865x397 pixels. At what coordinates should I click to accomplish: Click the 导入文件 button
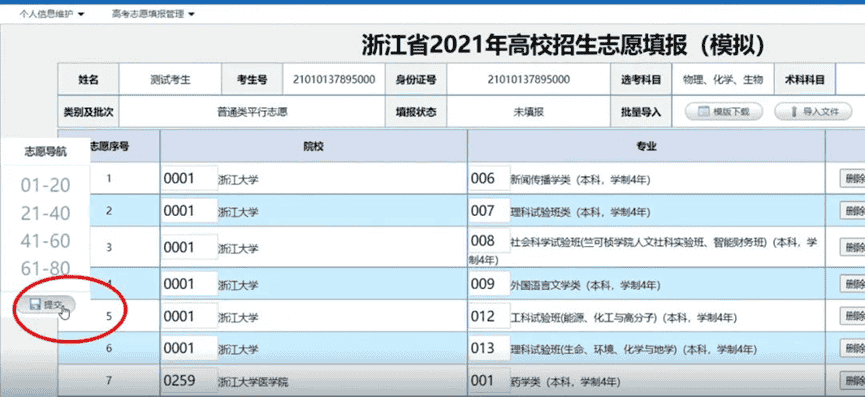click(813, 111)
